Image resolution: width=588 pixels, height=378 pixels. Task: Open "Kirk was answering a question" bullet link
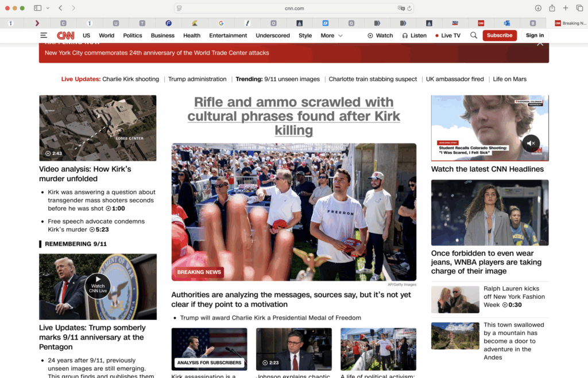[101, 200]
